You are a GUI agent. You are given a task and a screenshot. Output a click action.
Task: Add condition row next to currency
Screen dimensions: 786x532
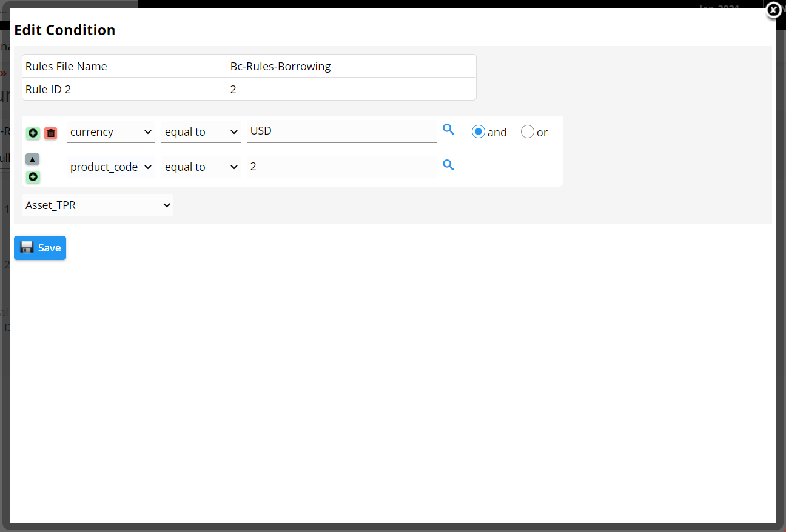click(x=33, y=133)
